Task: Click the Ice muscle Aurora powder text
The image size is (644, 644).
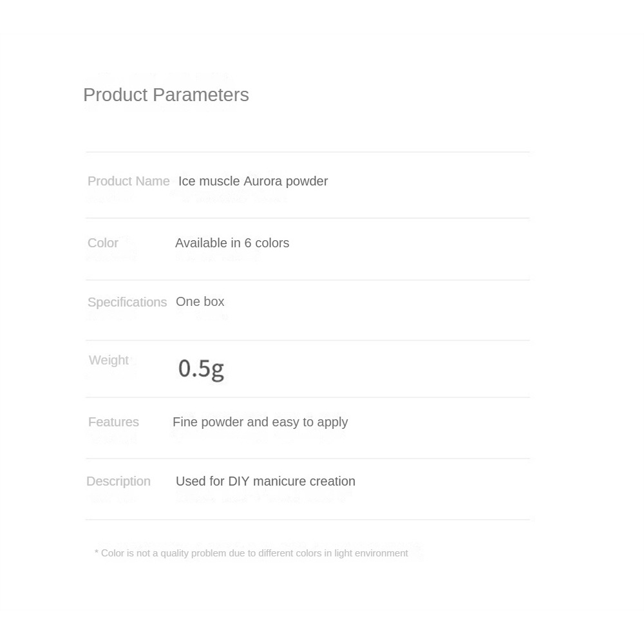Action: coord(252,182)
